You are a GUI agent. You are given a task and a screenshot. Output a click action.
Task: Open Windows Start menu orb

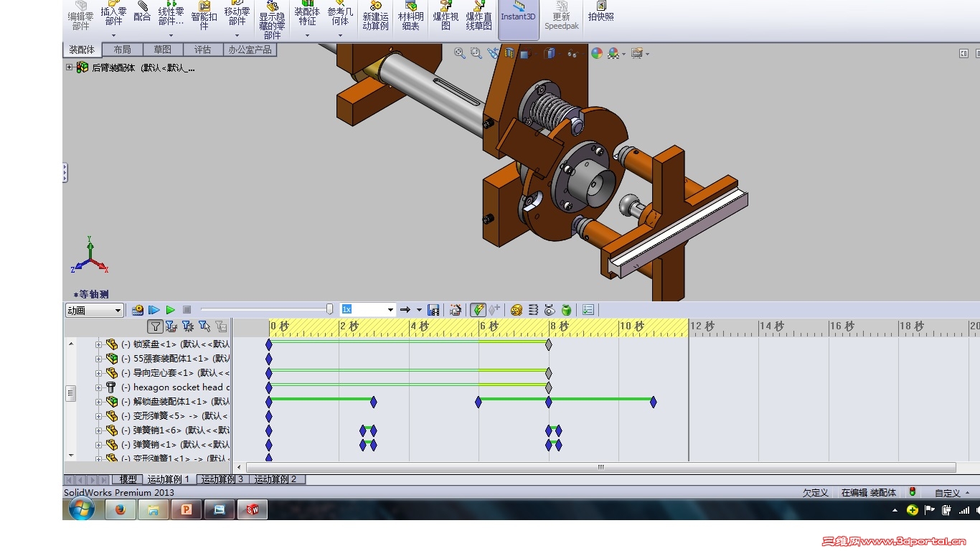(x=82, y=509)
